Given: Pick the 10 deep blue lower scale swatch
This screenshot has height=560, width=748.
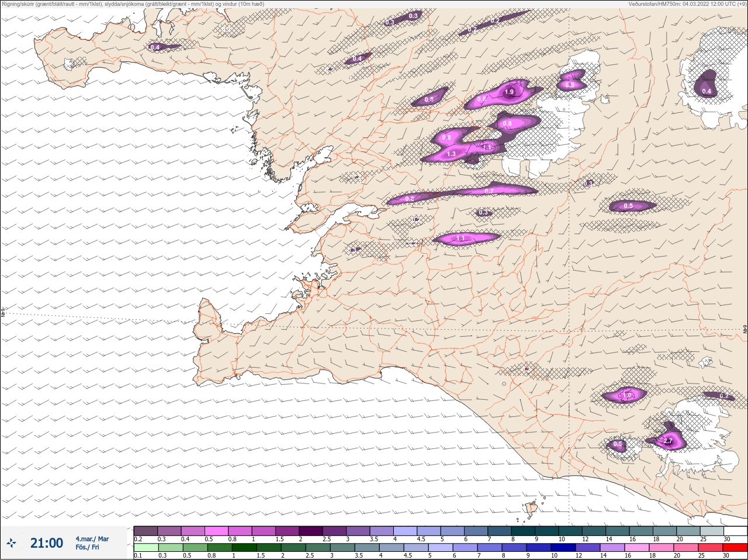Looking at the screenshot, I should coord(563,548).
